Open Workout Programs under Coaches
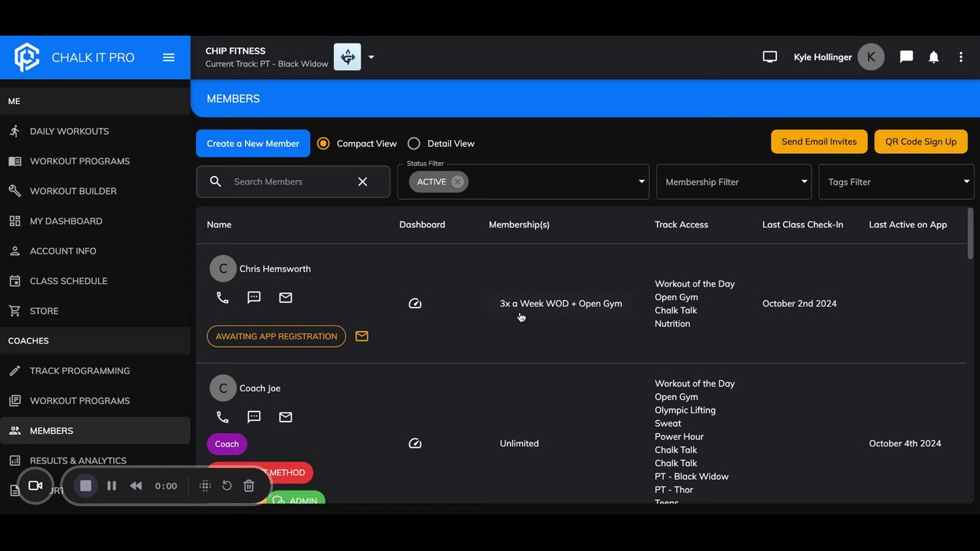Screen dimensions: 980x551 [95, 400]
